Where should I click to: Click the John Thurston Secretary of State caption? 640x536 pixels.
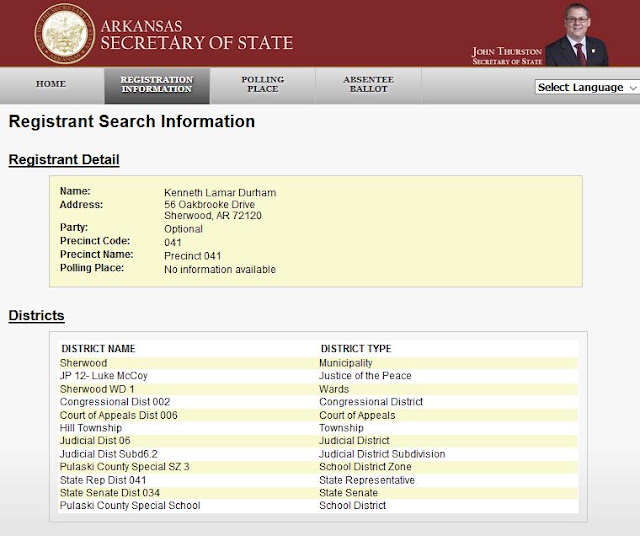point(507,56)
